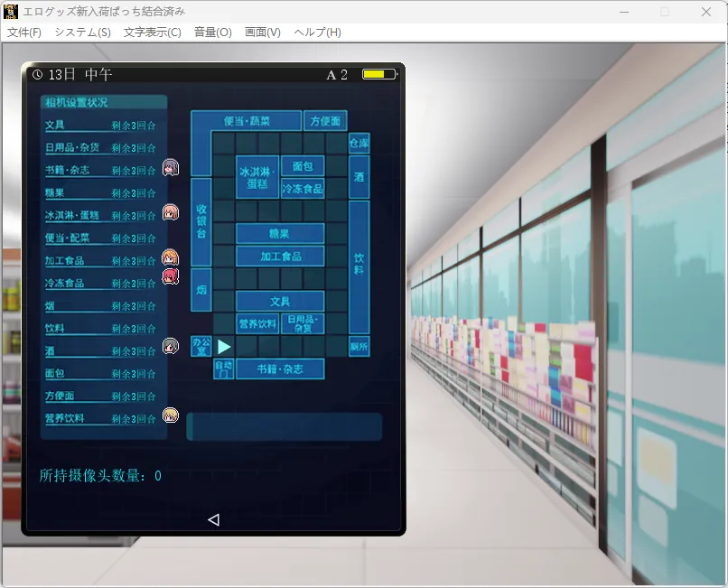Minimize the game window
The image size is (728, 588).
623,12
